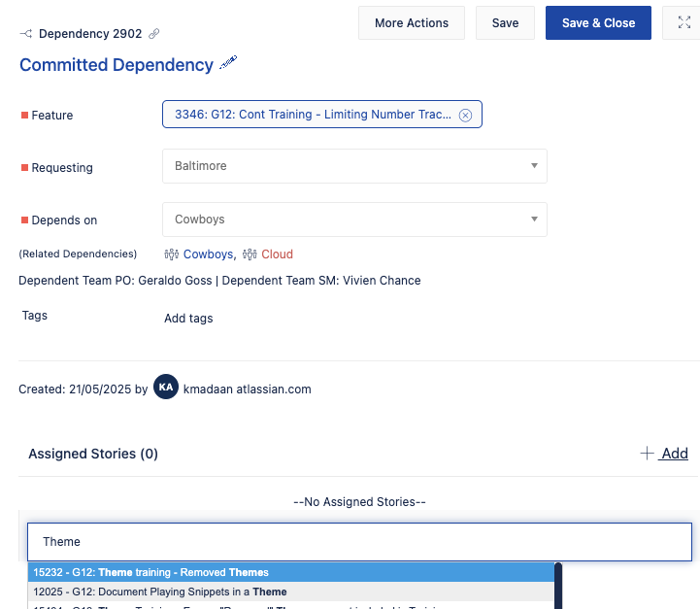Image resolution: width=700 pixels, height=609 pixels.
Task: Select story 12025 Document Playing Snippets
Action: (x=290, y=592)
